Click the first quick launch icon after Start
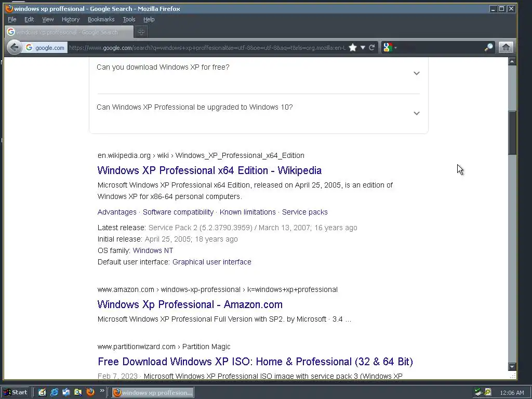532x399 pixels. 42,392
